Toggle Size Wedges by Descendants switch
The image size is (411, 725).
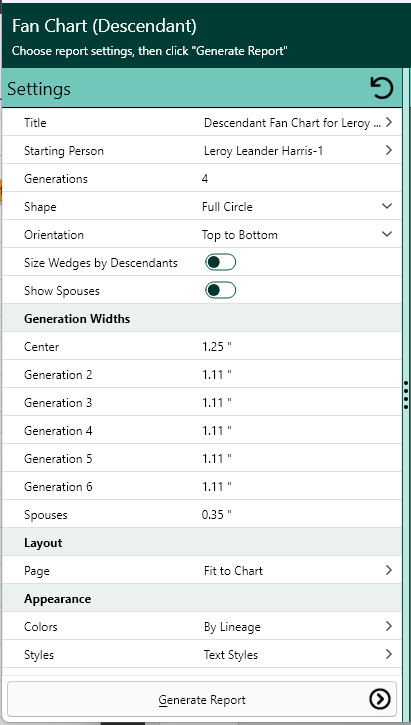(x=221, y=262)
